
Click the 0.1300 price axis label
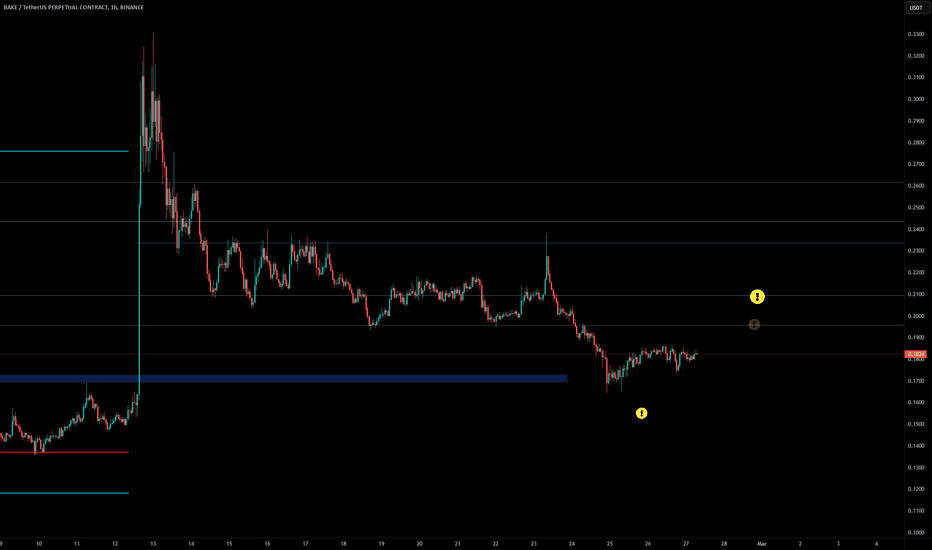coord(916,467)
